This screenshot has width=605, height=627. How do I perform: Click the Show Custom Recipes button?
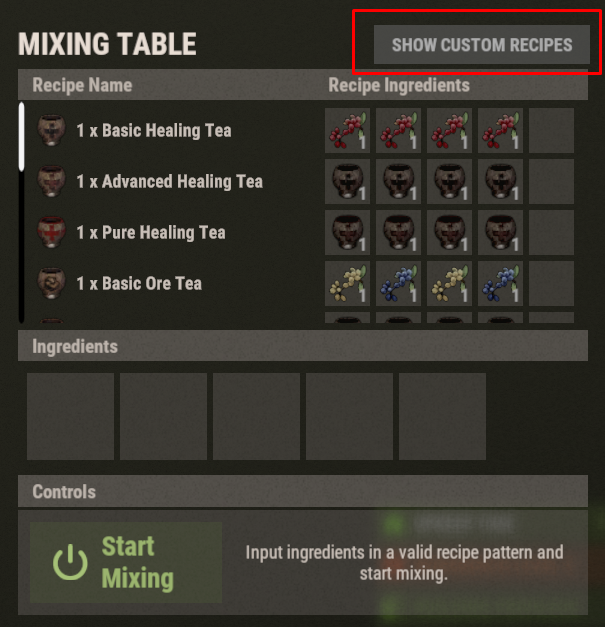point(481,44)
